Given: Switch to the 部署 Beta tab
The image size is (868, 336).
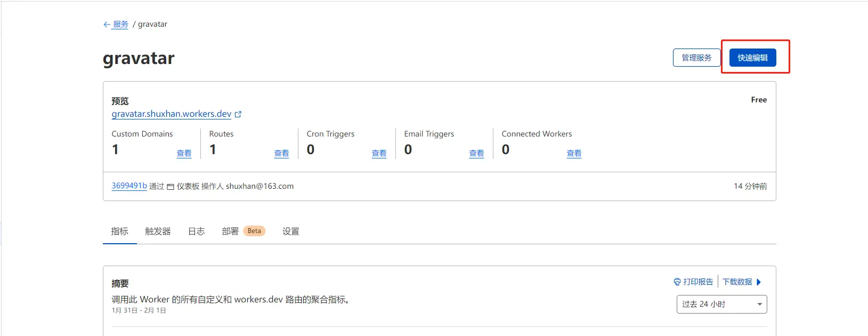Looking at the screenshot, I should pos(244,231).
